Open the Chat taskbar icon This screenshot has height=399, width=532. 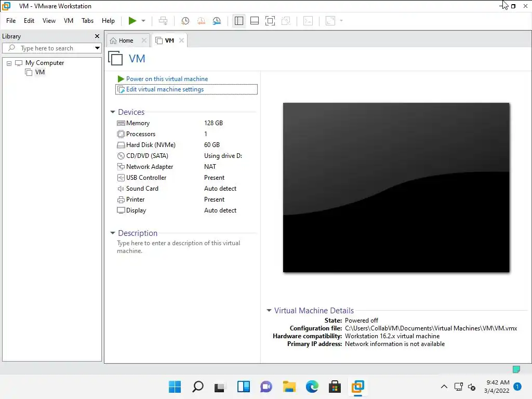coord(267,387)
